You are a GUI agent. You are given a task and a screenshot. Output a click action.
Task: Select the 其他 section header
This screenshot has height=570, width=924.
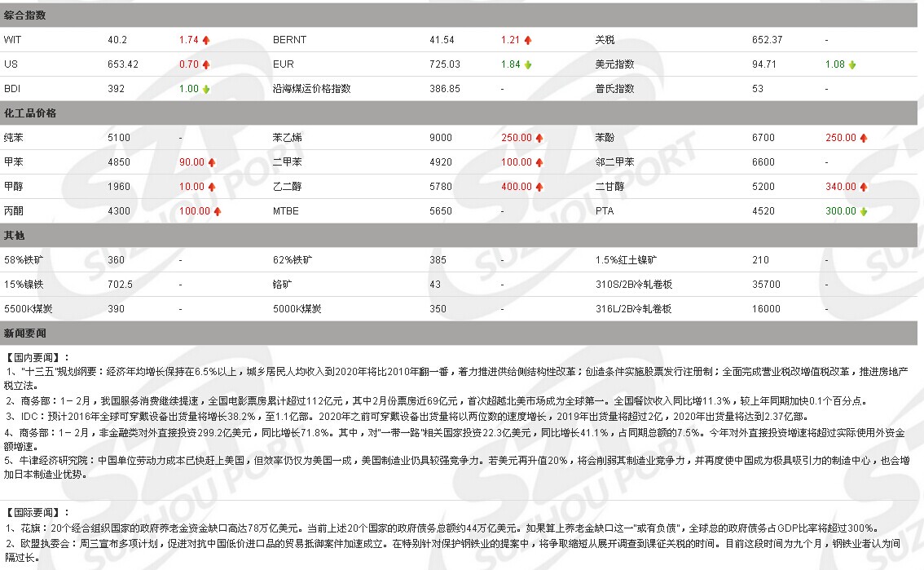459,235
